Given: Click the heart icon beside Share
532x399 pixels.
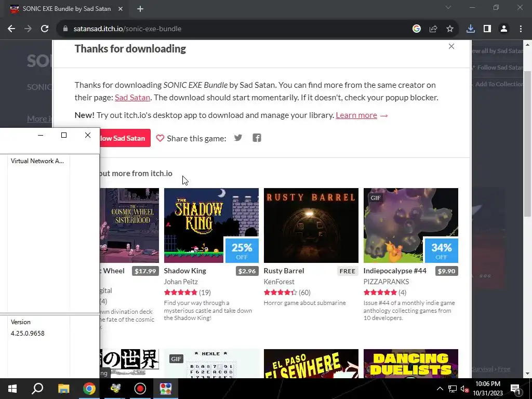Looking at the screenshot, I should pos(160,138).
